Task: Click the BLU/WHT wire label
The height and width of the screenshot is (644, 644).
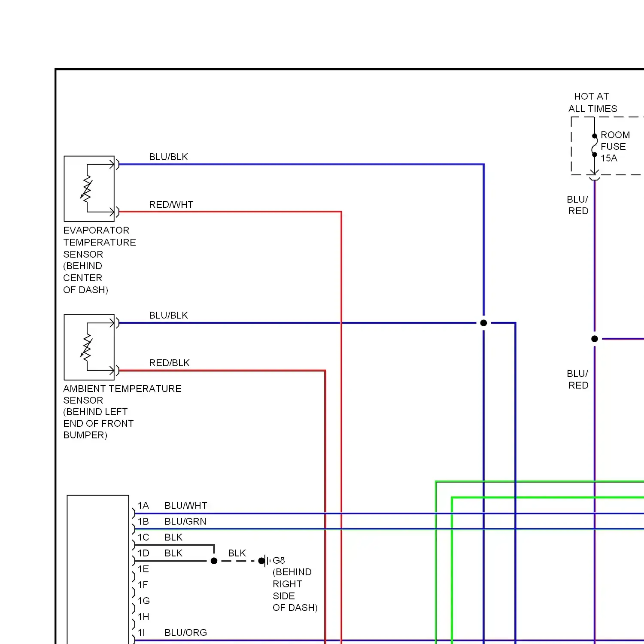Action: [x=185, y=505]
